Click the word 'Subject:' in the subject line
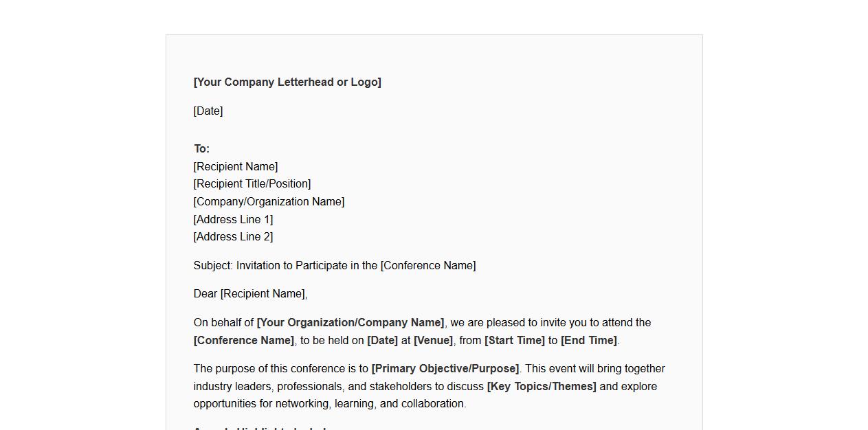Viewport: 868px width, 430px height. (x=213, y=266)
